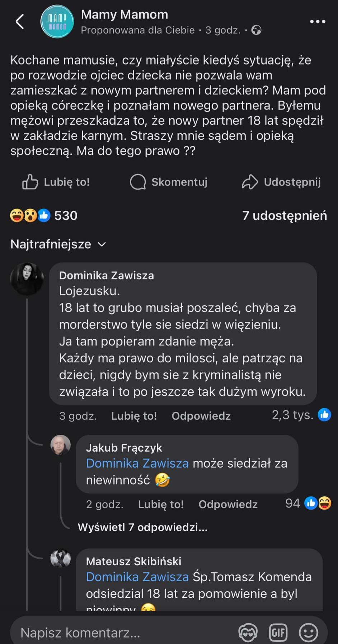Tap the Skomentuj comment button
Image resolution: width=338 pixels, height=644 pixels.
[x=169, y=182]
